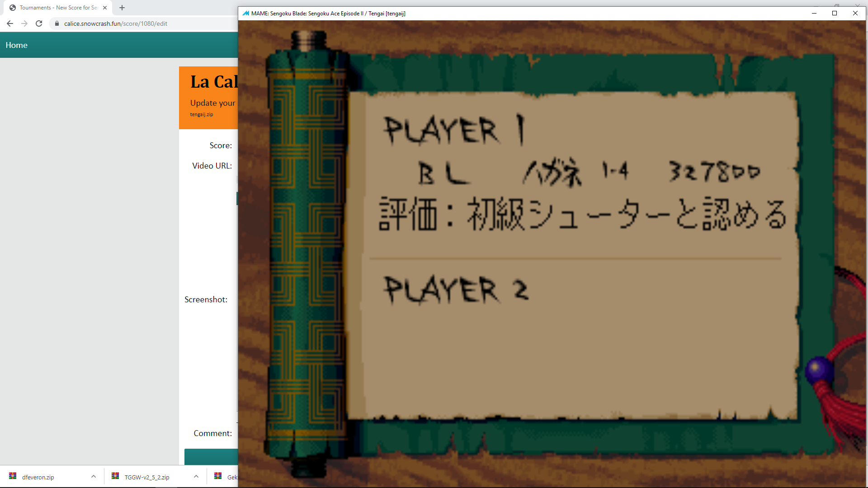Close the Tournaments browser tab
The width and height of the screenshot is (868, 488).
pos(105,8)
